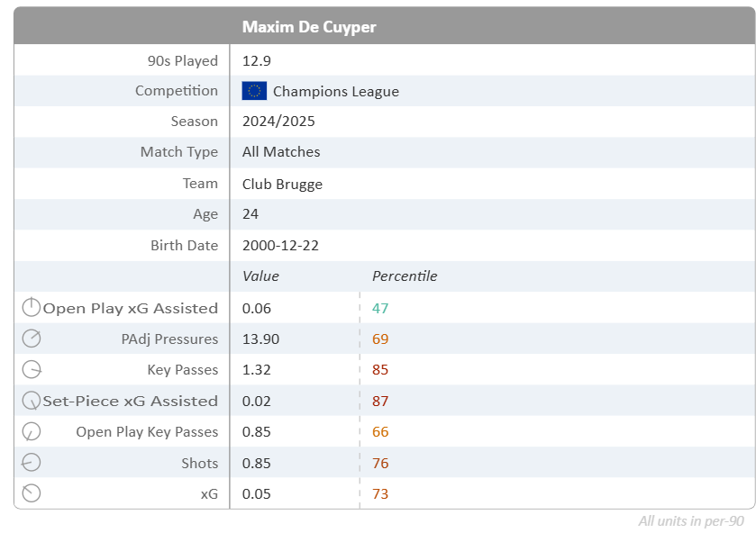Viewport: 756px width, 533px height.
Task: Click the Shots gauge icon
Action: 31,463
